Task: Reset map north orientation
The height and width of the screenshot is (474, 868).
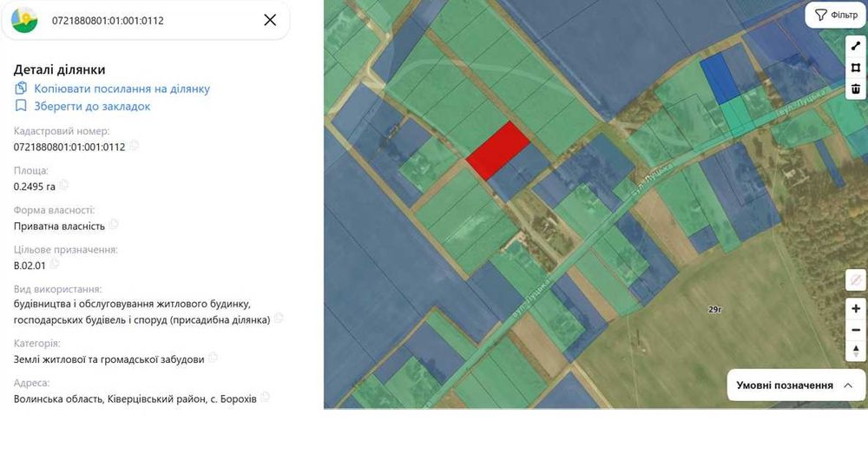Action: 856,351
